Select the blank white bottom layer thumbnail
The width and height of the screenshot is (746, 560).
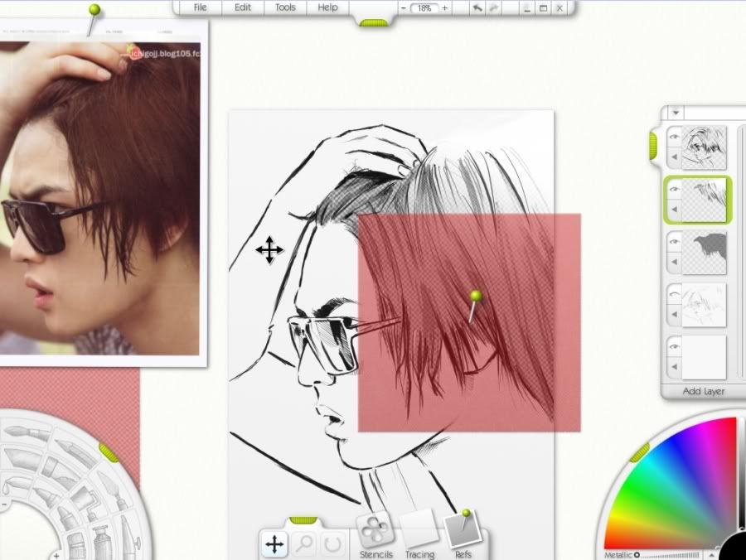704,357
